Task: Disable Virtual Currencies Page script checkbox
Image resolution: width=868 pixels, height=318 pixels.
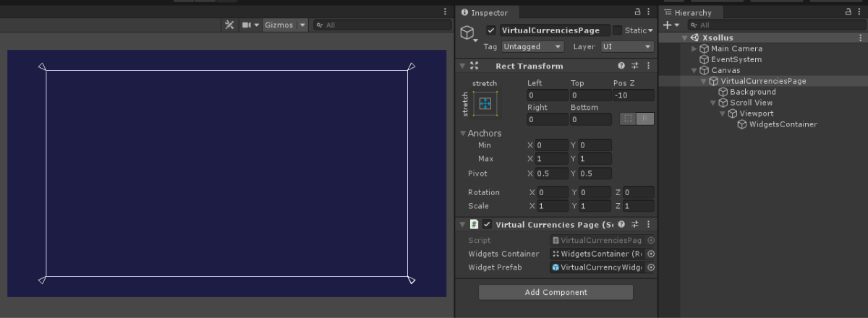Action: [487, 225]
